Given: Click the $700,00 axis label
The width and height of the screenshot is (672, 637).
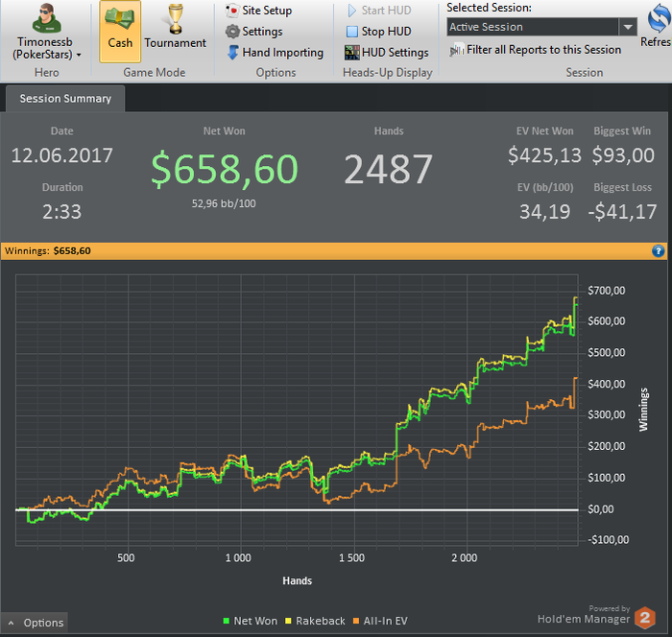Looking at the screenshot, I should (x=607, y=291).
